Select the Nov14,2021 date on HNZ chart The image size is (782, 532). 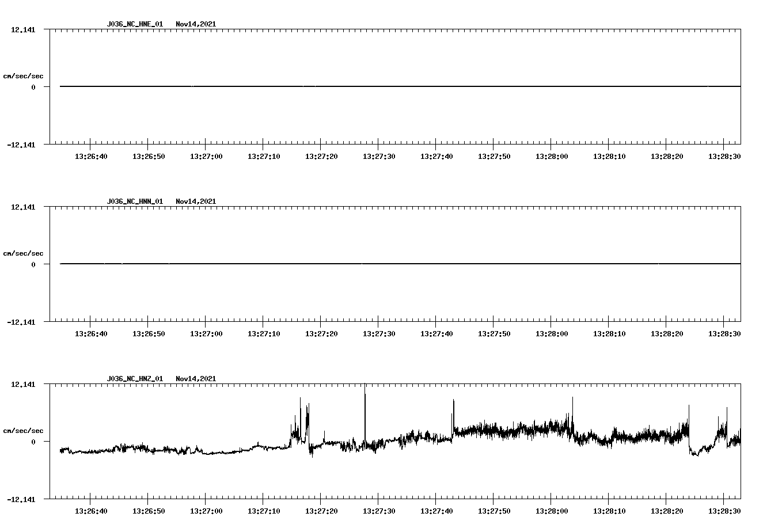(196, 379)
